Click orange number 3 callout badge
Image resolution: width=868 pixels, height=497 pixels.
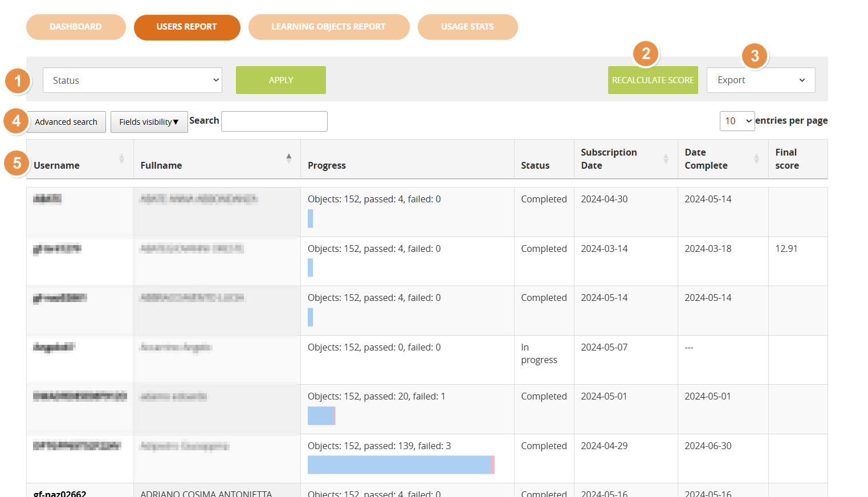tap(755, 56)
